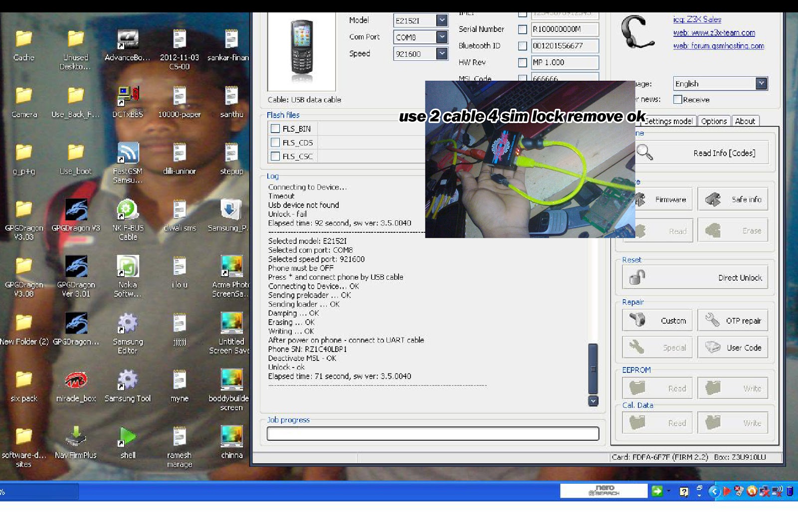The width and height of the screenshot is (798, 532).
Task: Expand the Model dropdown showing E2152I
Action: [x=441, y=20]
